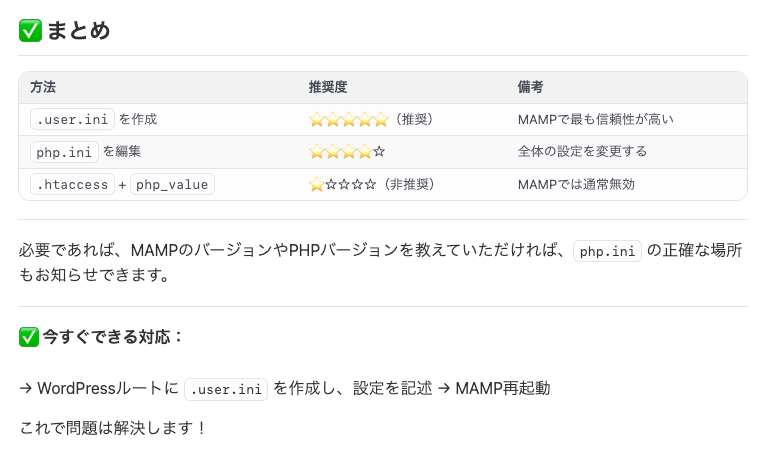Click the php.ini code tag in the table

(64, 152)
